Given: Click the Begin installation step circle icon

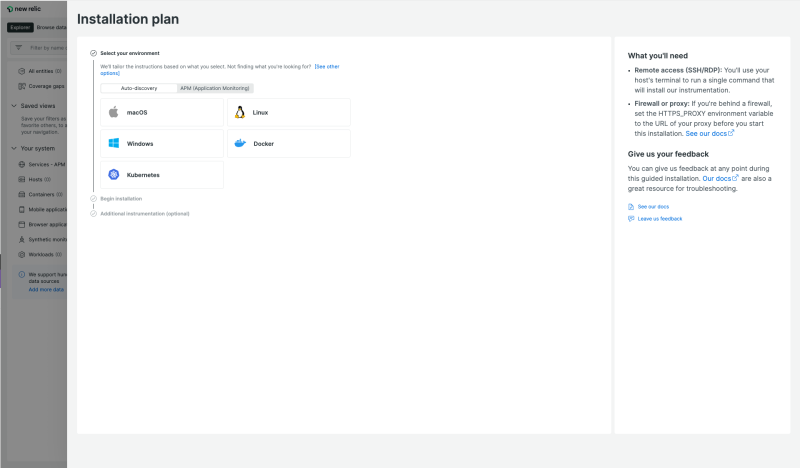Looking at the screenshot, I should point(93,199).
